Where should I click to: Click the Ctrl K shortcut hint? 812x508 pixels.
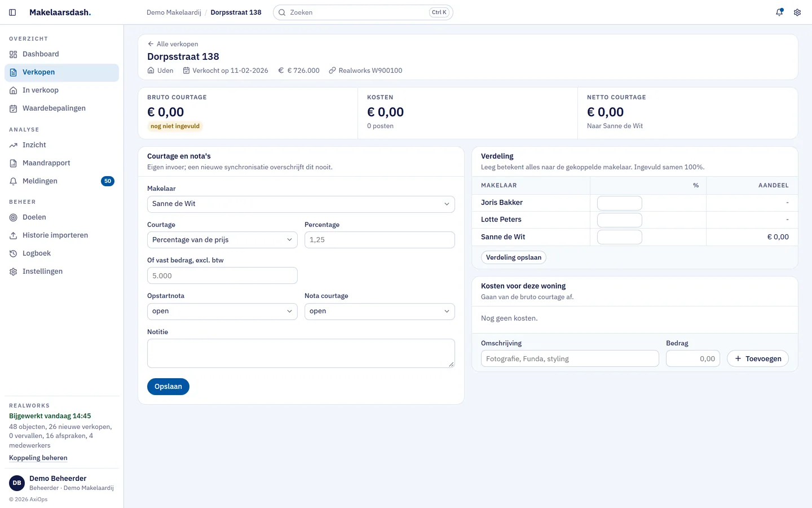439,12
